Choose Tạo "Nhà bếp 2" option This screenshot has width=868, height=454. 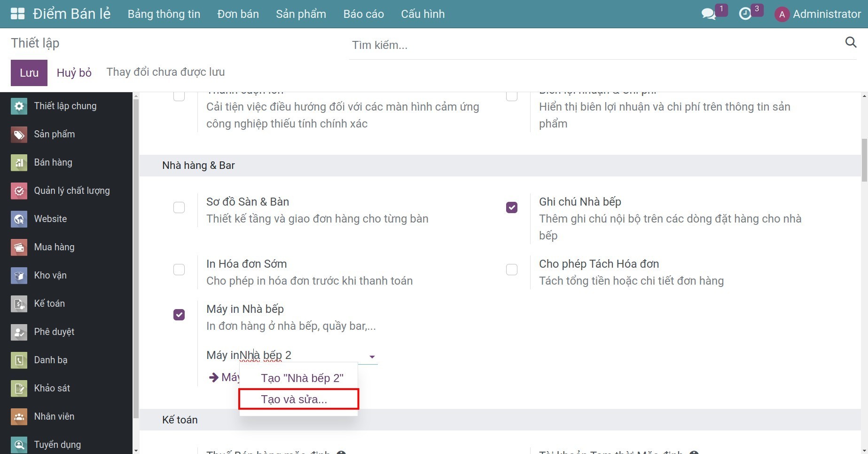pyautogui.click(x=299, y=378)
